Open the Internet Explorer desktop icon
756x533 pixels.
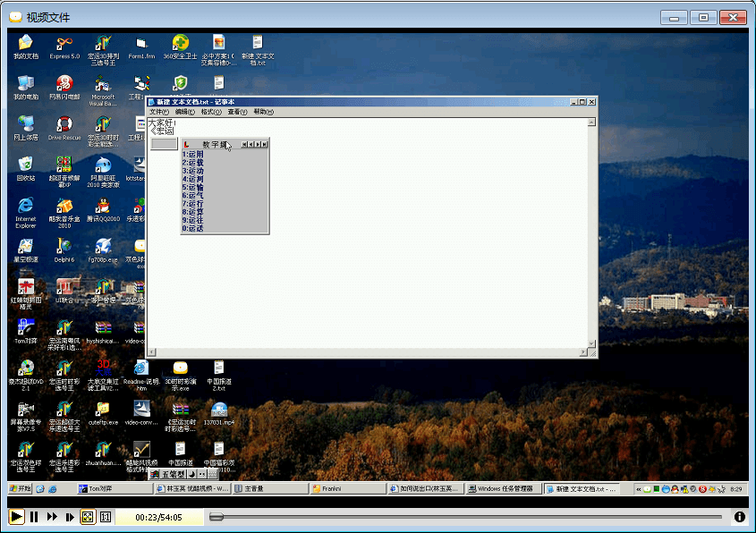coord(25,207)
